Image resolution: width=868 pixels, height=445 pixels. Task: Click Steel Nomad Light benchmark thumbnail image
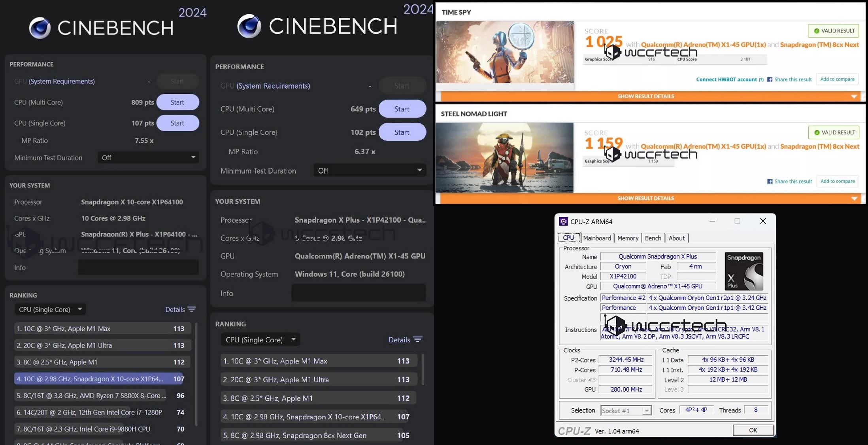[x=504, y=157]
